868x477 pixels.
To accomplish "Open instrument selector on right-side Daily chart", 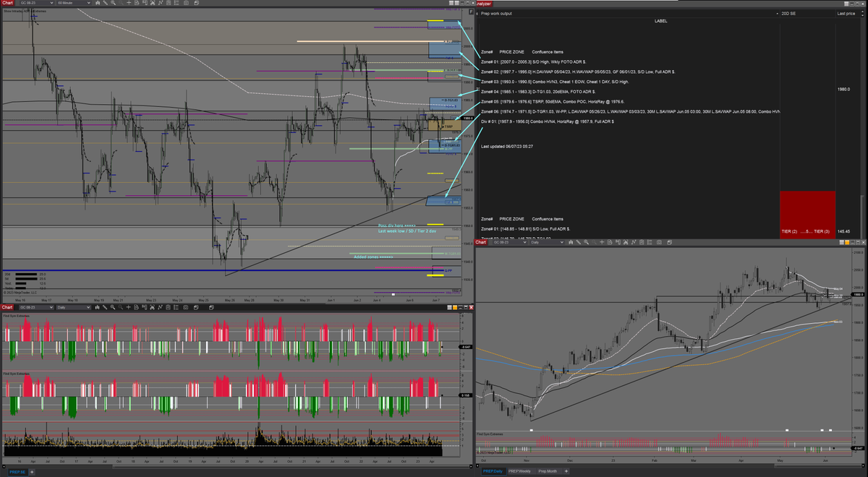I will 511,241.
